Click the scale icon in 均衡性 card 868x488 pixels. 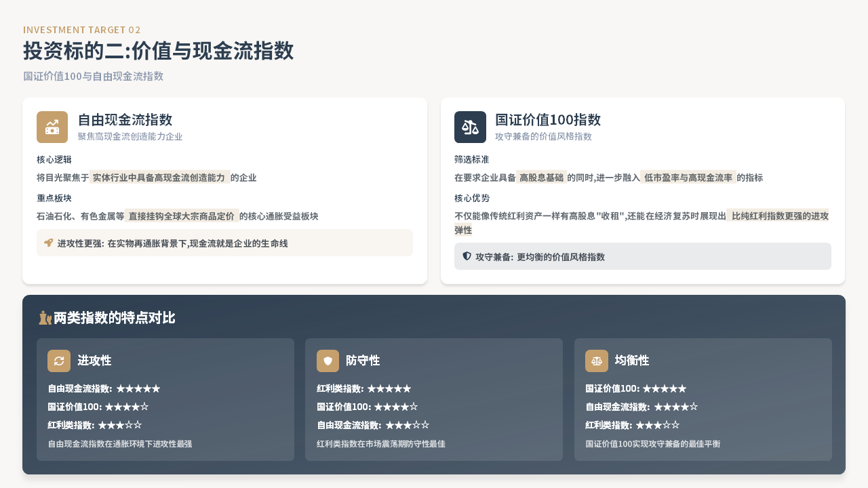click(597, 361)
